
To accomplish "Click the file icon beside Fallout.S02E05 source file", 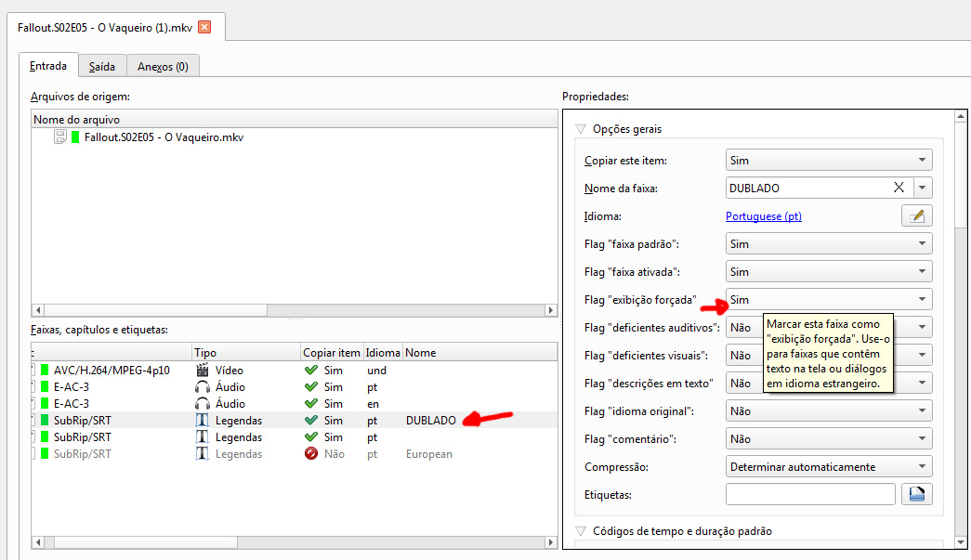I will [60, 137].
